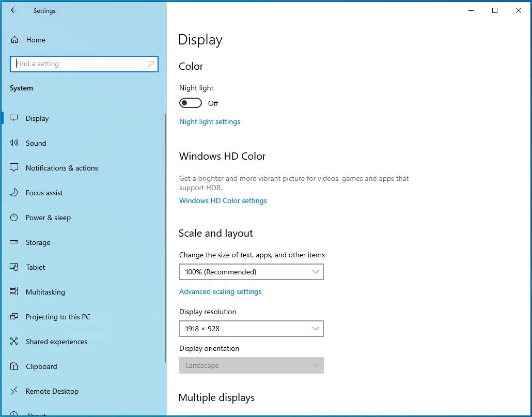Click the Display monitor icon
The image size is (532, 417).
pos(14,118)
